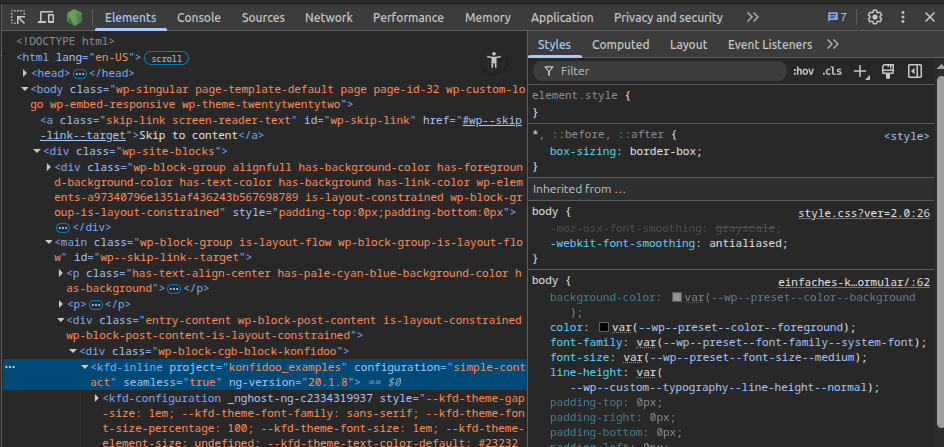Select the Styles sub-tab
944x447 pixels.
[554, 45]
